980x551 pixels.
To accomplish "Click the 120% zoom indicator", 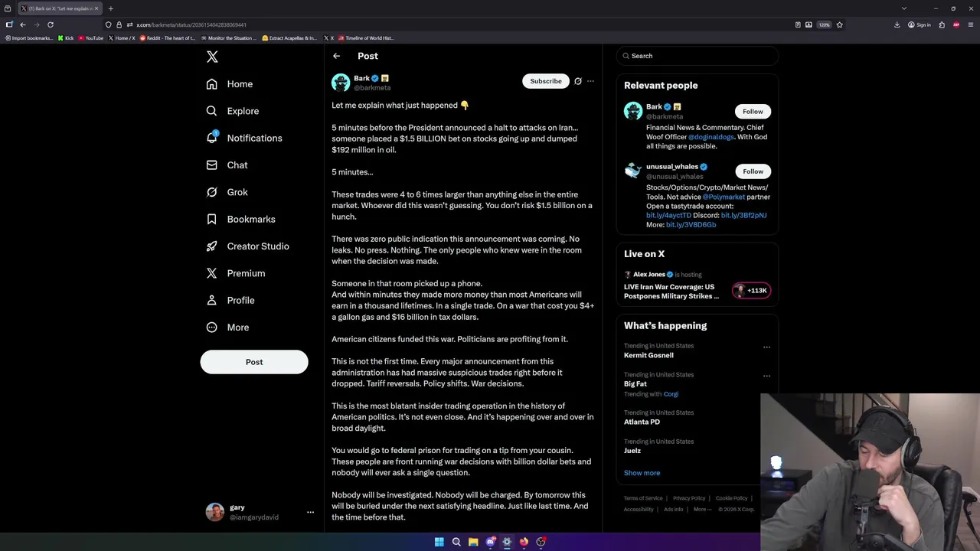I will click(824, 24).
